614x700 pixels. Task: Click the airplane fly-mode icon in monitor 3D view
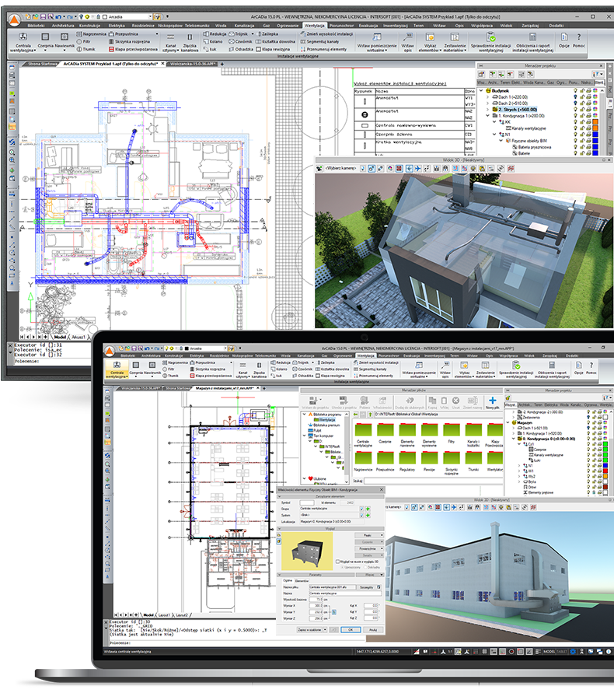[417, 168]
